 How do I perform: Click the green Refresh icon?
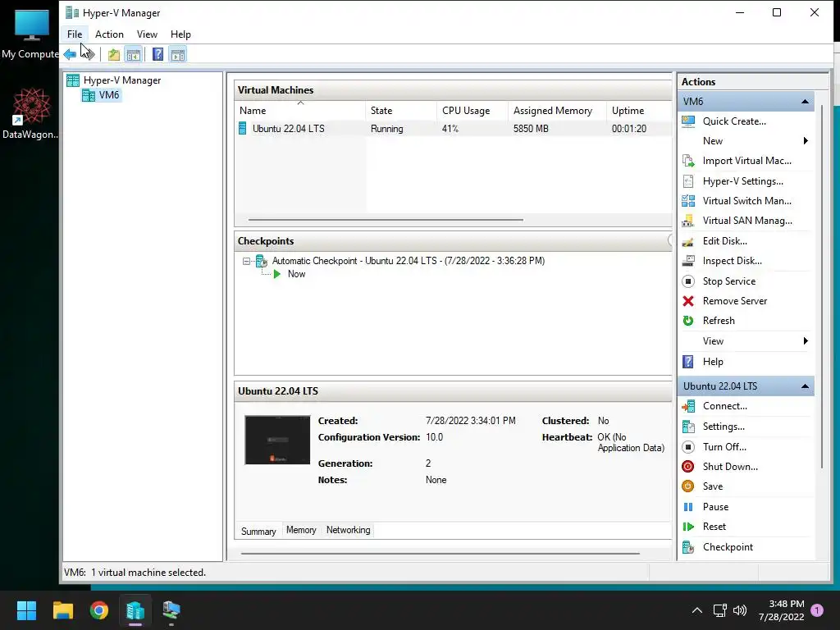688,321
